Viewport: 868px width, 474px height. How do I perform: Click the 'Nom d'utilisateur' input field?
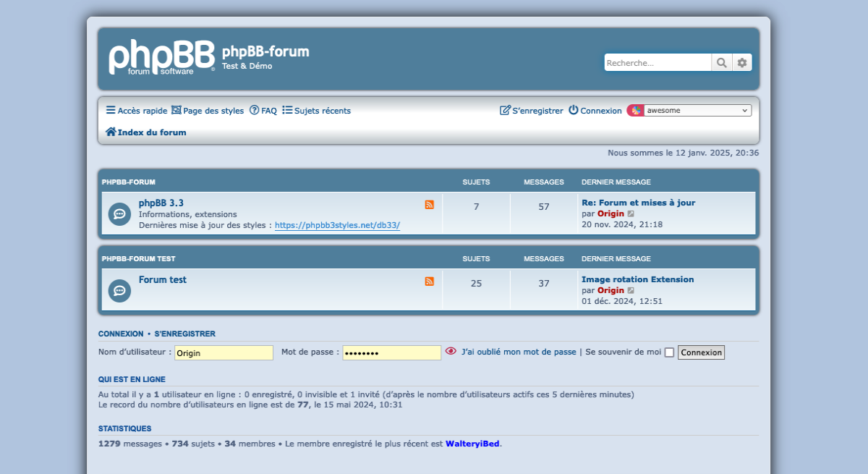tap(224, 352)
